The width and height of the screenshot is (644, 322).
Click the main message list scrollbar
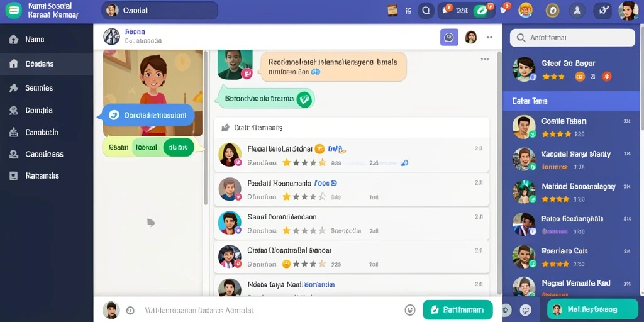499,172
